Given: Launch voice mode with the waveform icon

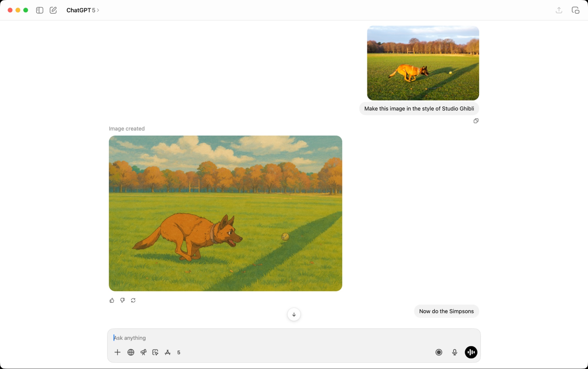Looking at the screenshot, I should click(x=471, y=352).
